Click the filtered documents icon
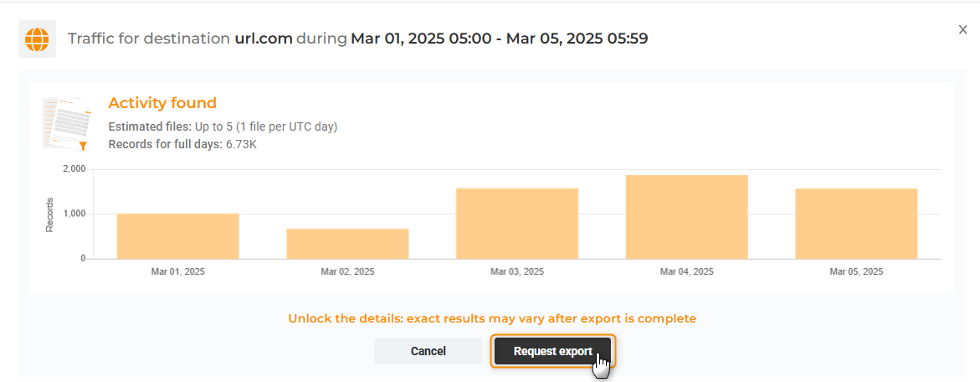 (x=67, y=122)
